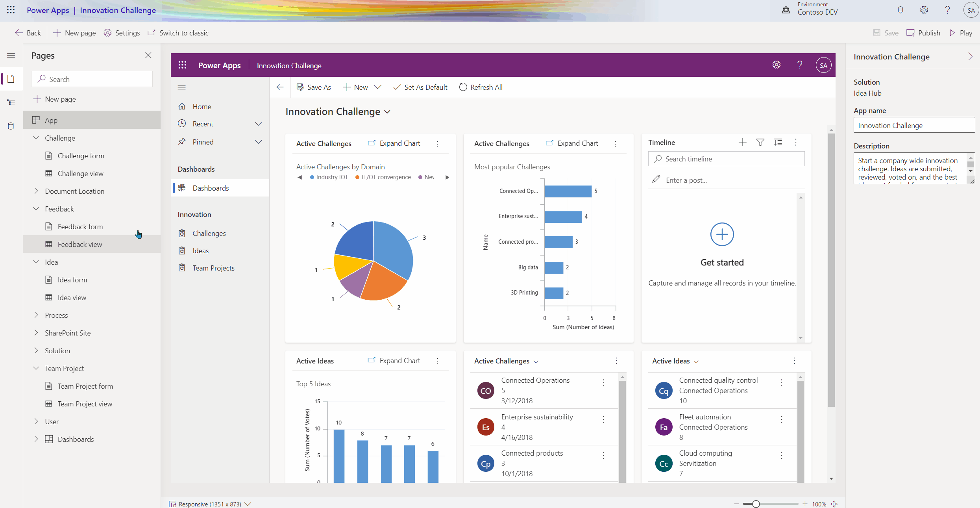Switch to the Navigation panel in the left rail
Viewport: 980px width, 508px height.
tap(11, 102)
